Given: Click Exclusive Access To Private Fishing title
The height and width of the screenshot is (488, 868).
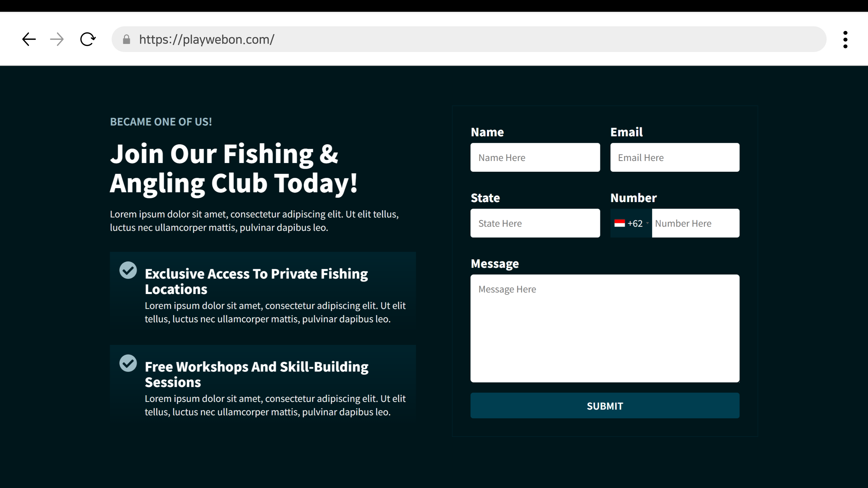Looking at the screenshot, I should point(256,281).
